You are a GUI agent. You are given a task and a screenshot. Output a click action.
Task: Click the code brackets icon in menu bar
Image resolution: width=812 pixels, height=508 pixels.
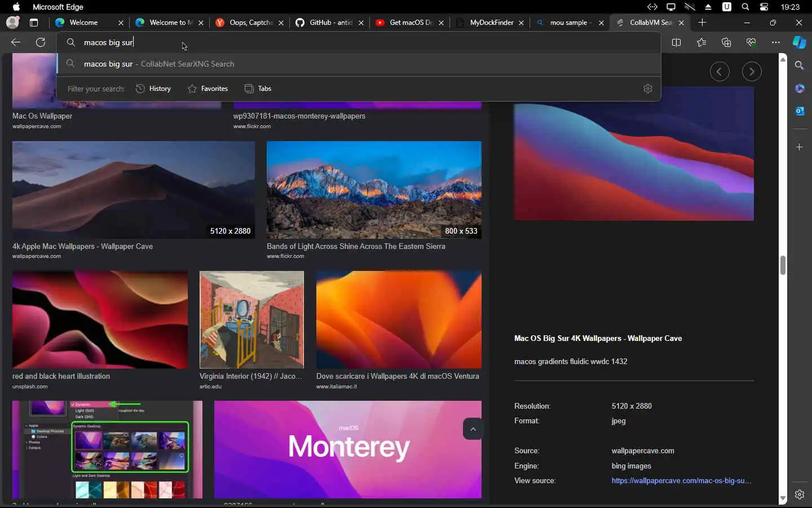[x=652, y=7]
